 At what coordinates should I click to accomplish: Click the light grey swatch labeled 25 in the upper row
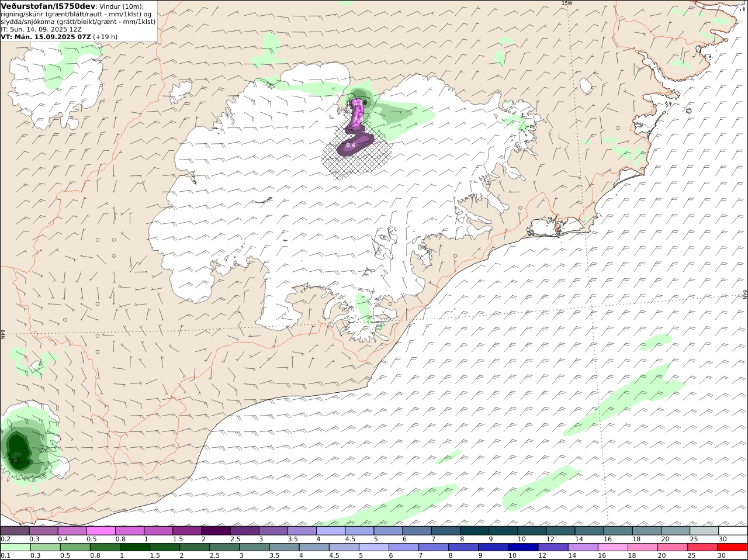point(704,531)
